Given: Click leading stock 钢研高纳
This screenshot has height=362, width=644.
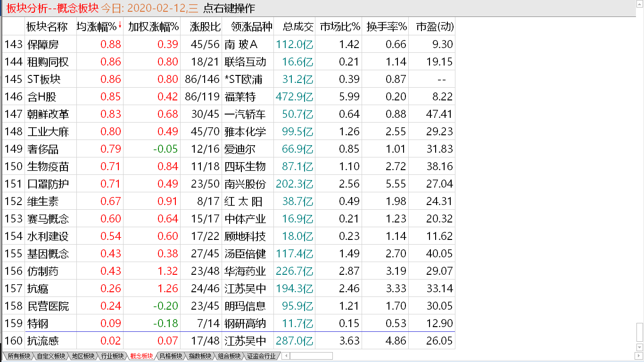Looking at the screenshot, I should point(245,323).
